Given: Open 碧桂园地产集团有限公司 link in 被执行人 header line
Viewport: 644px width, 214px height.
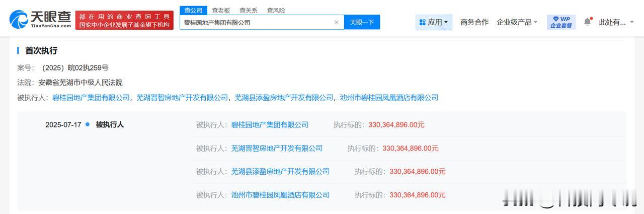Looking at the screenshot, I should (x=91, y=97).
